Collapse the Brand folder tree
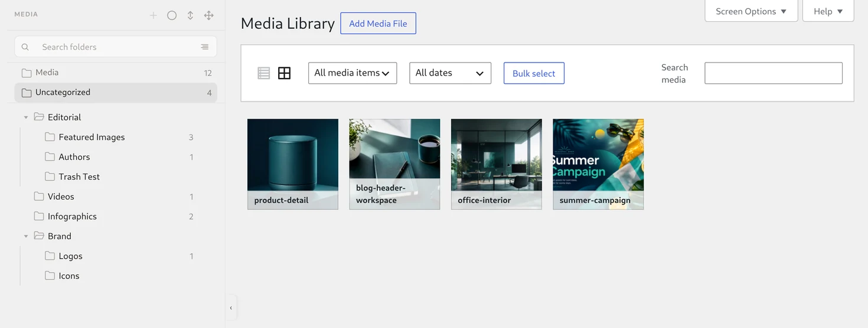The width and height of the screenshot is (868, 328). pyautogui.click(x=26, y=236)
